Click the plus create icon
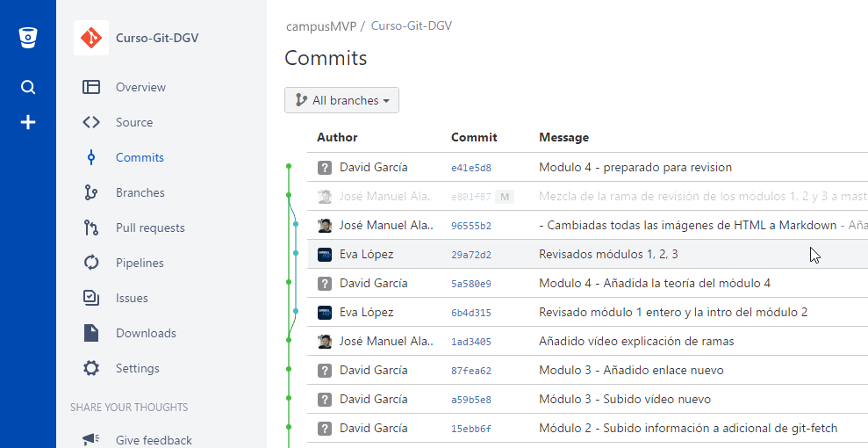868x448 pixels. click(28, 122)
